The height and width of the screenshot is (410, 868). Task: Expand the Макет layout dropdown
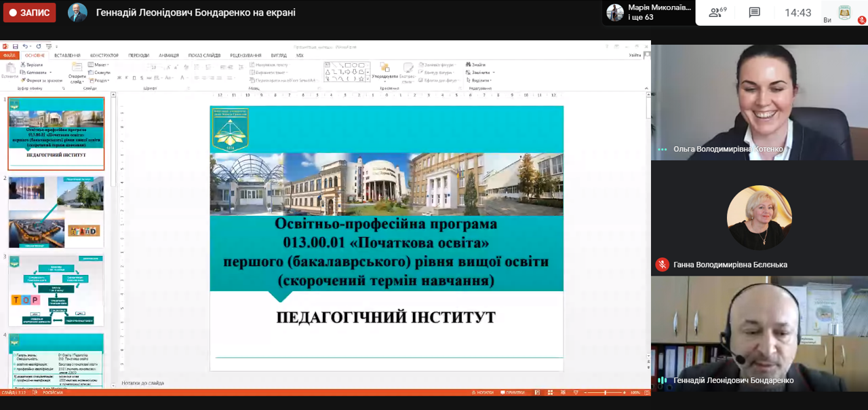click(x=100, y=65)
